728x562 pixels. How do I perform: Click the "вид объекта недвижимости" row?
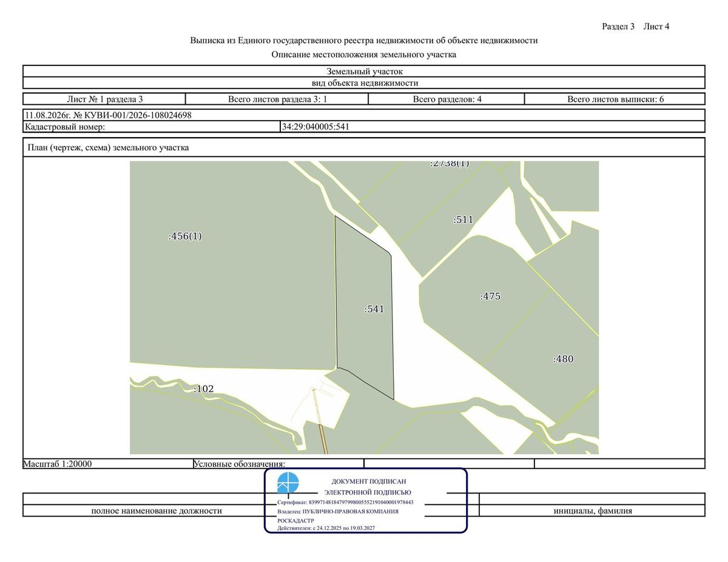click(364, 83)
